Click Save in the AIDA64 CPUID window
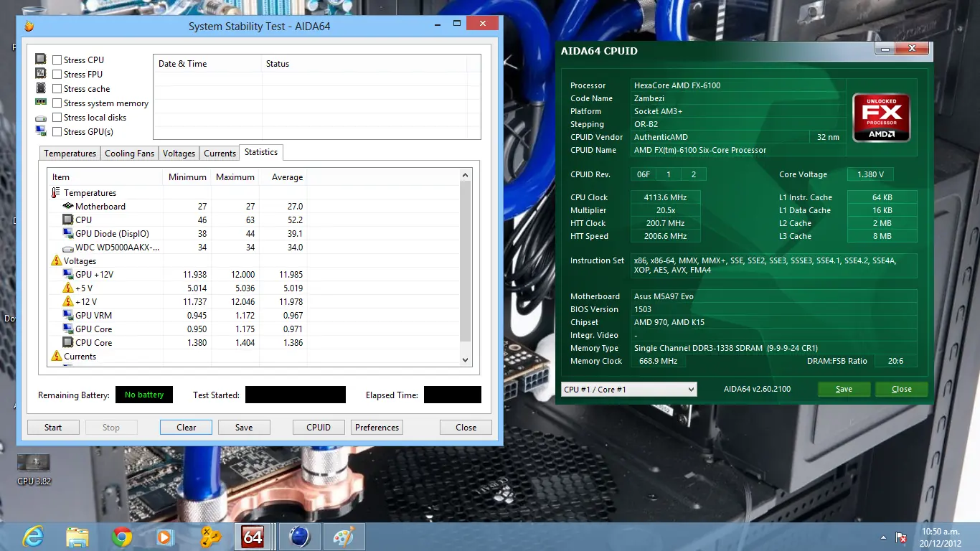Image resolution: width=980 pixels, height=551 pixels. (844, 389)
